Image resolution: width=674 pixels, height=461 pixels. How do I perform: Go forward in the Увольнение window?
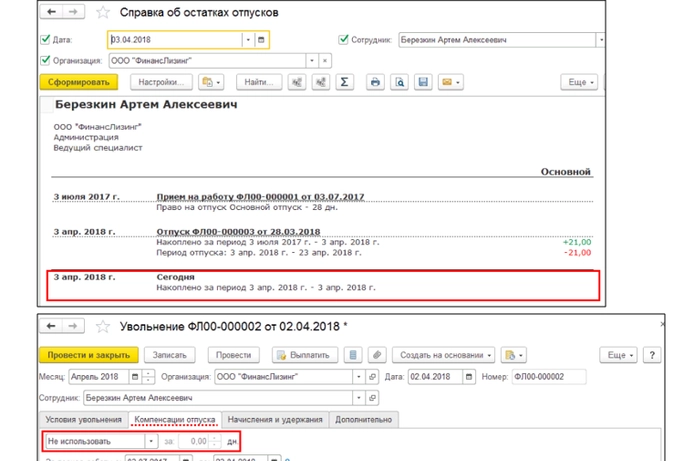click(x=73, y=326)
